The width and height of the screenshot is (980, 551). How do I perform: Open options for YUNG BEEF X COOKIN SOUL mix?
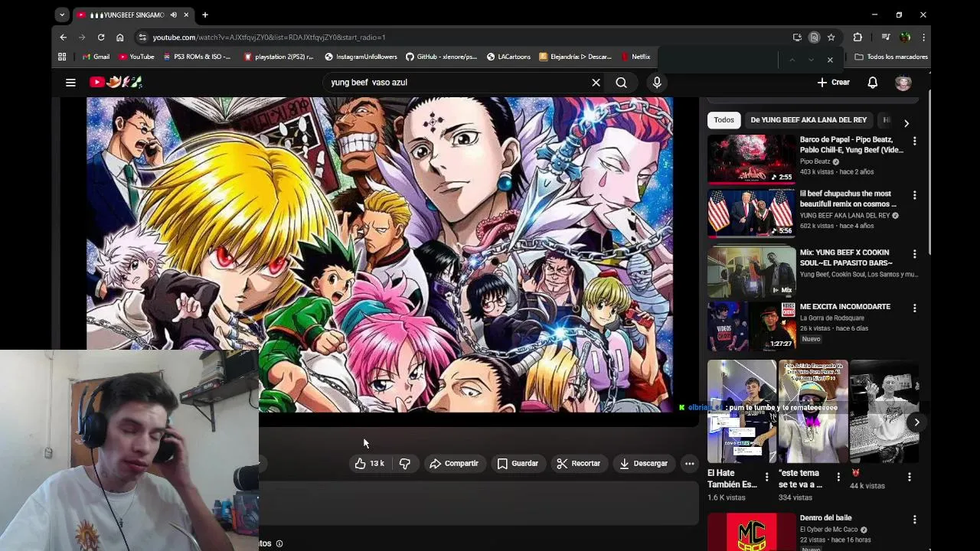point(914,254)
